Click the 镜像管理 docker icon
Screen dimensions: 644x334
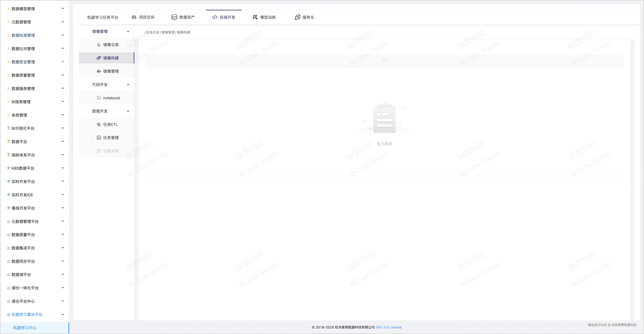pos(99,71)
